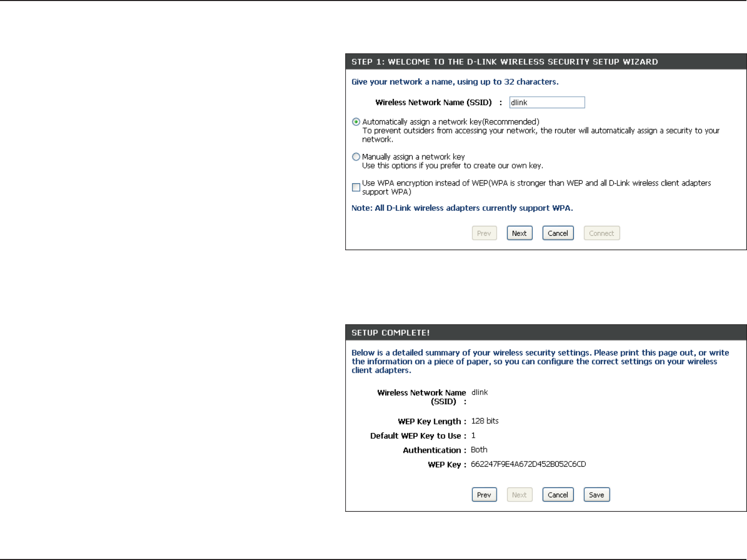This screenshot has width=747, height=560.
Task: Click 'Use this options if you prefer' text
Action: (453, 166)
